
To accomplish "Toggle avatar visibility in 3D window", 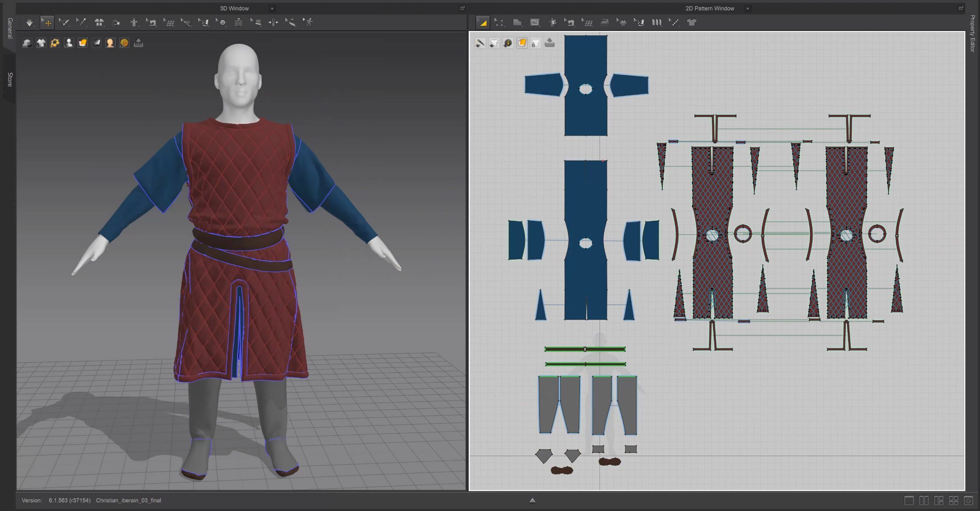I will pyautogui.click(x=69, y=43).
